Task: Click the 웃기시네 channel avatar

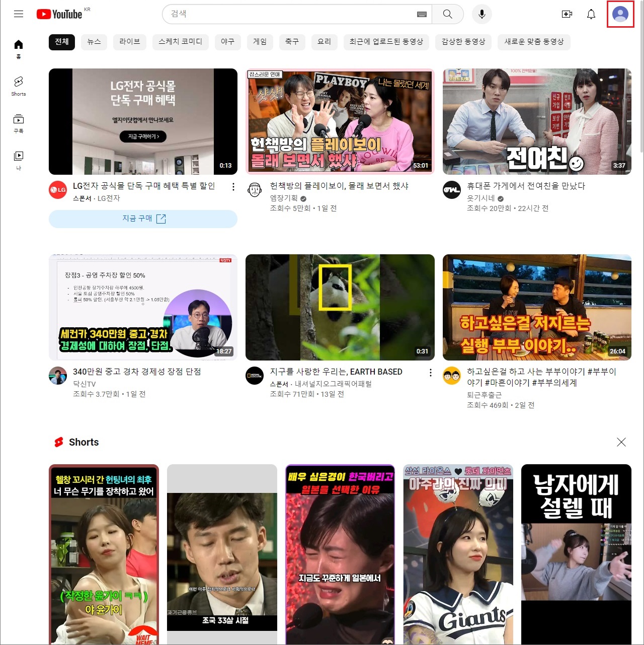Action: [452, 190]
